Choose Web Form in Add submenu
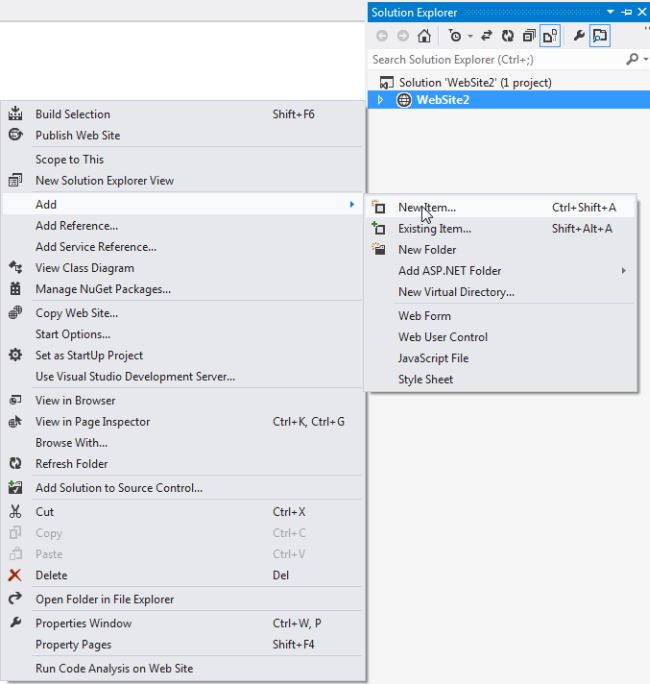Screen dimensions: 650x684 click(501, 316)
